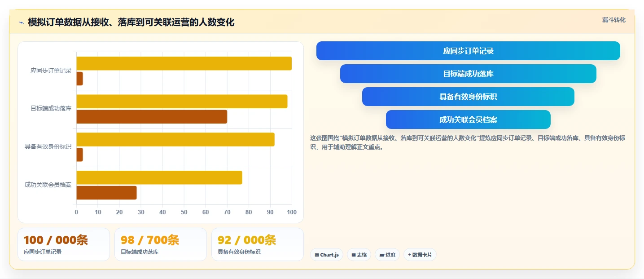Click the 数据卡片 chip icon
Image resolution: width=644 pixels, height=279 pixels.
pyautogui.click(x=409, y=255)
